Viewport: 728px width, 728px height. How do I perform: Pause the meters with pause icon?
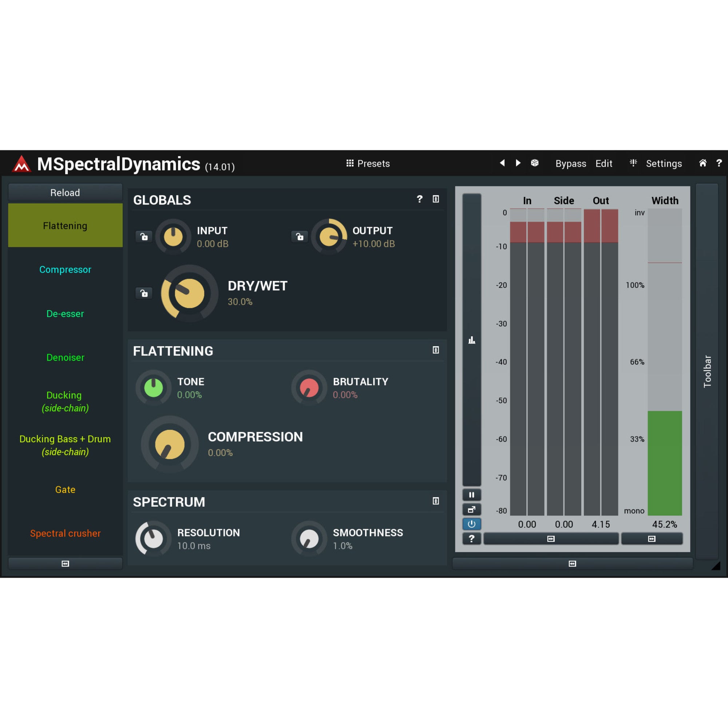(x=471, y=495)
